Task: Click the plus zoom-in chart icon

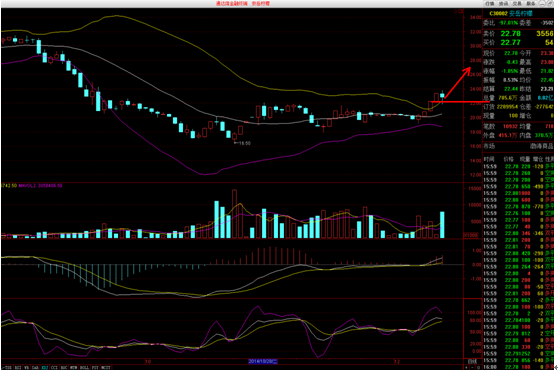Action: (x=466, y=367)
